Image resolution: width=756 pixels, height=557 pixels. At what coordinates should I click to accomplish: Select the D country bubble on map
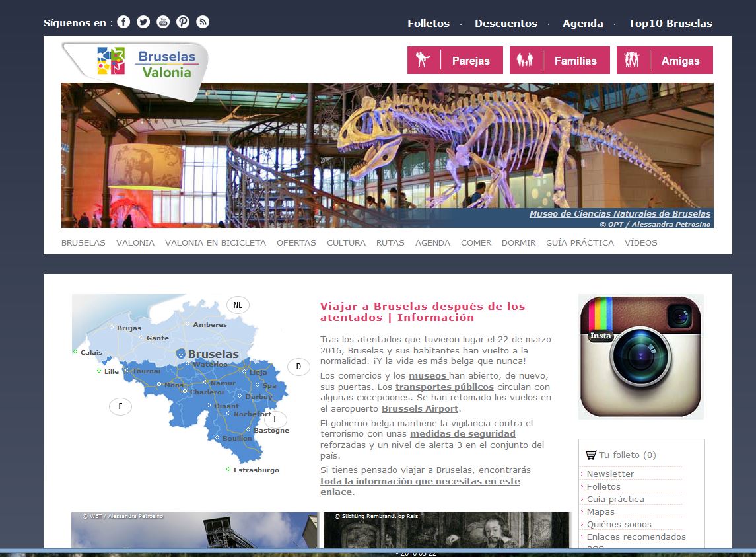point(298,367)
